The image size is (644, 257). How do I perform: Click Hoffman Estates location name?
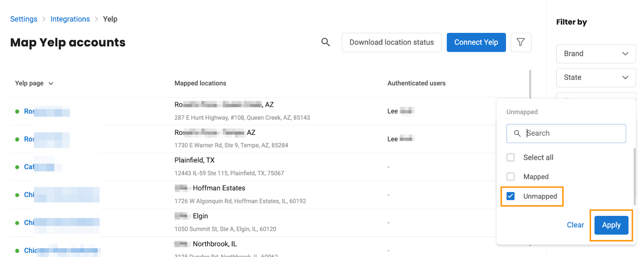click(219, 188)
